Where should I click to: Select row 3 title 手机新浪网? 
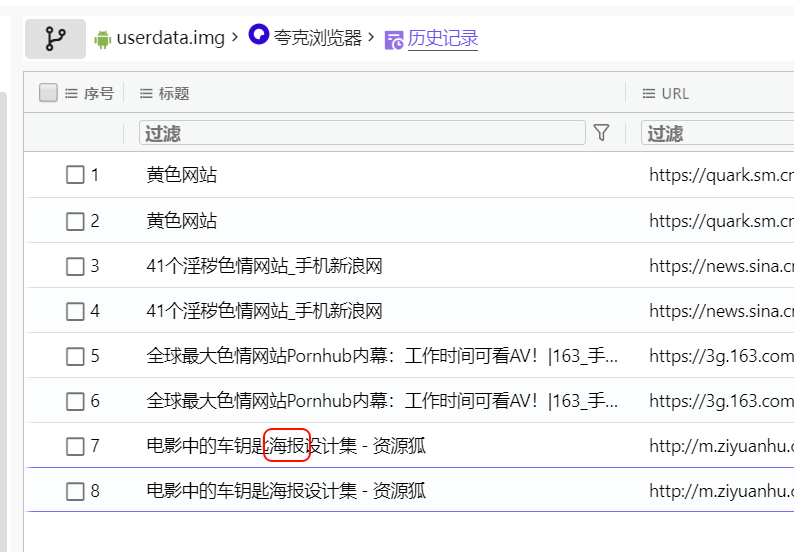264,266
